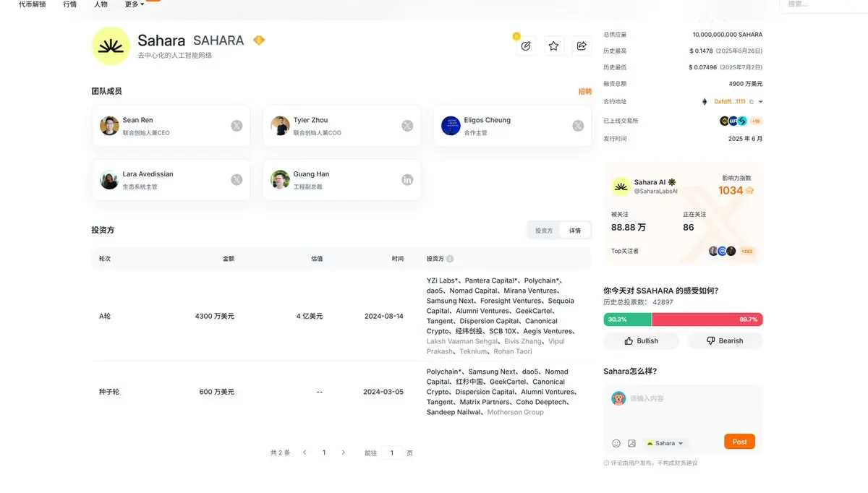Screen dimensions: 868x493
Task: Click Guang Han's avatar photo
Action: 280,179
